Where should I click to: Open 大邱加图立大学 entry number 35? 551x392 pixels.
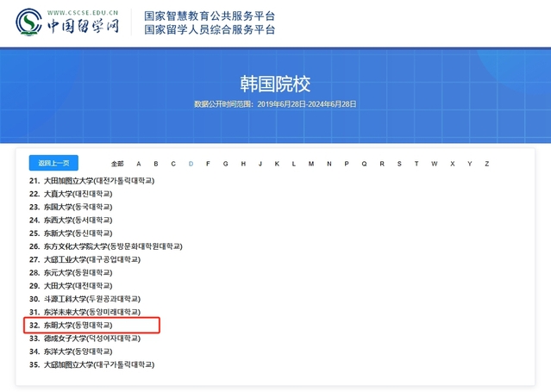[98, 364]
